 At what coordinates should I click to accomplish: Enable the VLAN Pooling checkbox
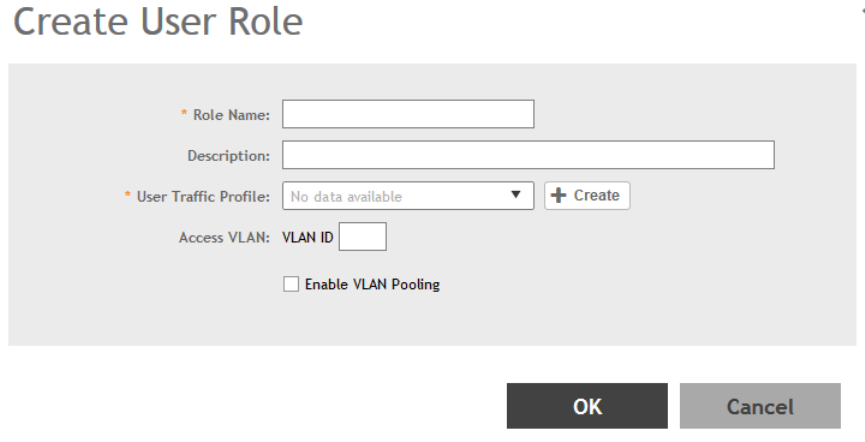(x=289, y=285)
